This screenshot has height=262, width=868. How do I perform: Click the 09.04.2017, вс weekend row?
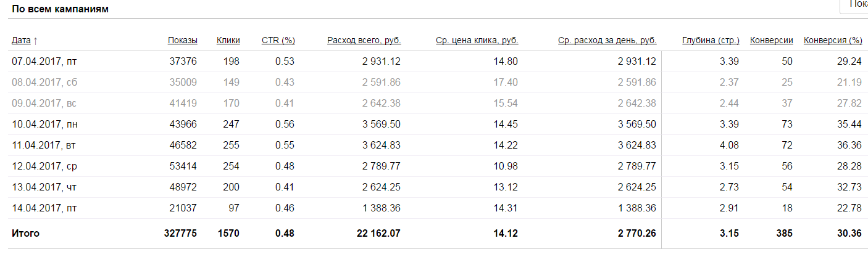point(44,103)
